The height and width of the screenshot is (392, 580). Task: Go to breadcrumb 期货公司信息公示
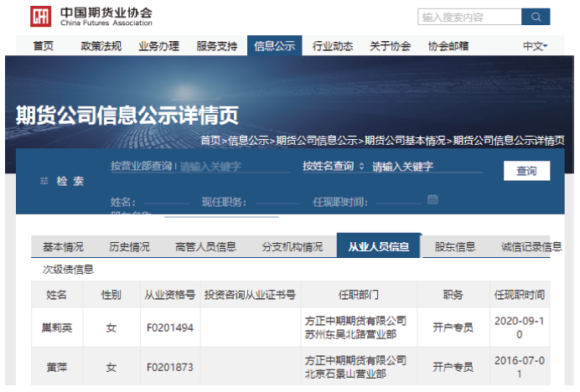pyautogui.click(x=317, y=141)
